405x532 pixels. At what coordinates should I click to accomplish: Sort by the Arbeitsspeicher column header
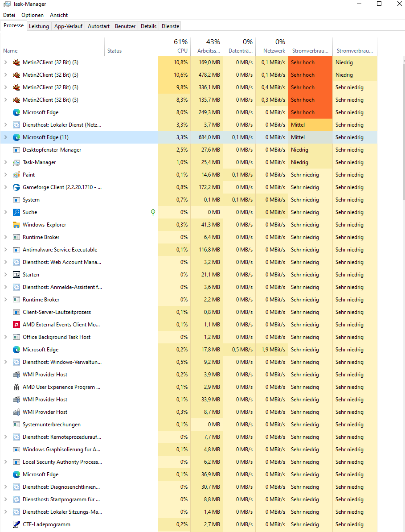[x=207, y=46]
